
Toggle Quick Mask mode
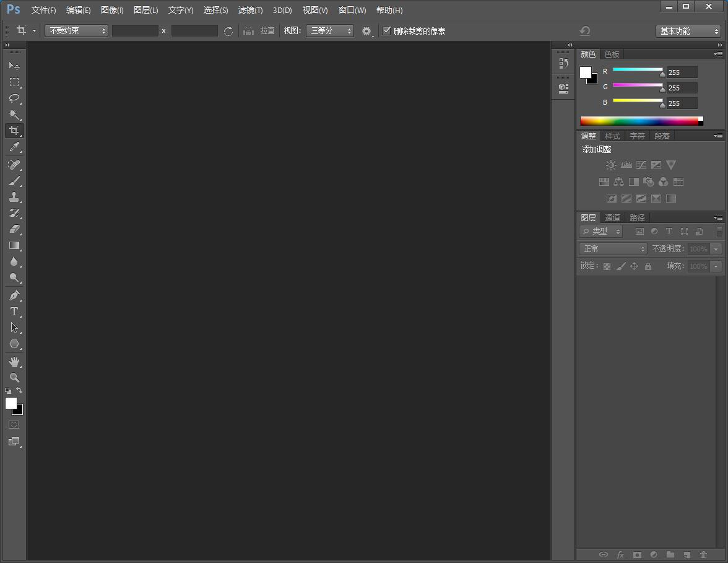(14, 425)
